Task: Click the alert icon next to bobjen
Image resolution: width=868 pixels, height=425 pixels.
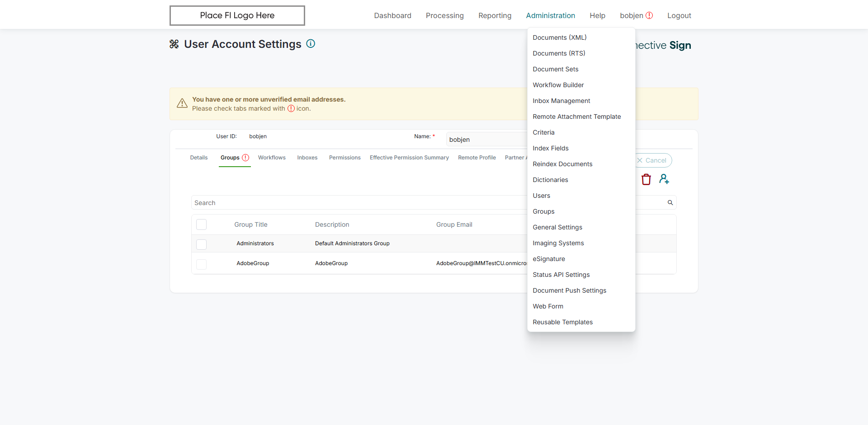Action: coord(649,15)
